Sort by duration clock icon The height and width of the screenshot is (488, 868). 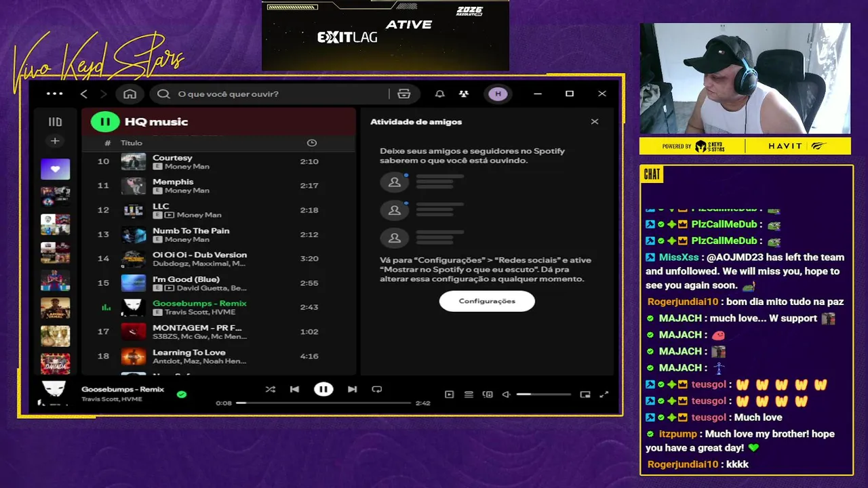[312, 143]
